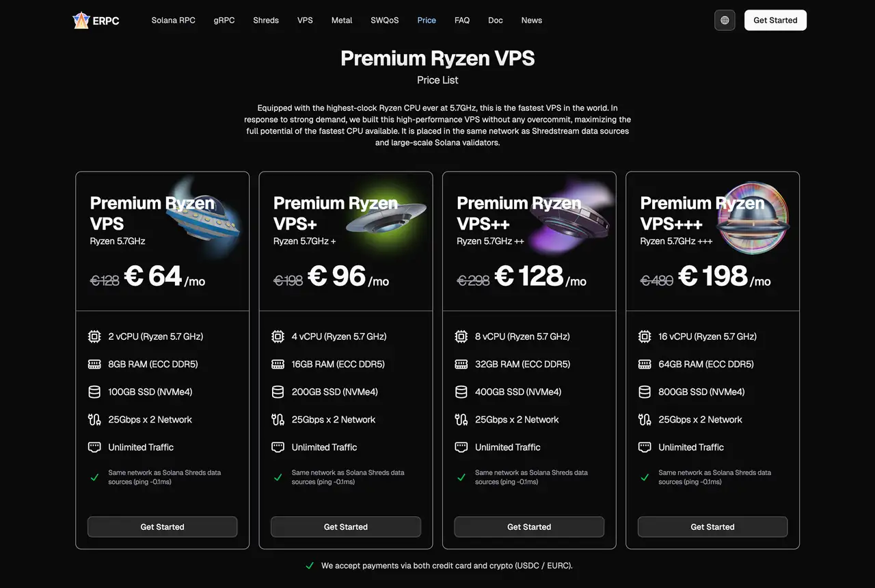Navigate to the SWQoS page
Viewport: 875px width, 588px height.
tap(384, 21)
